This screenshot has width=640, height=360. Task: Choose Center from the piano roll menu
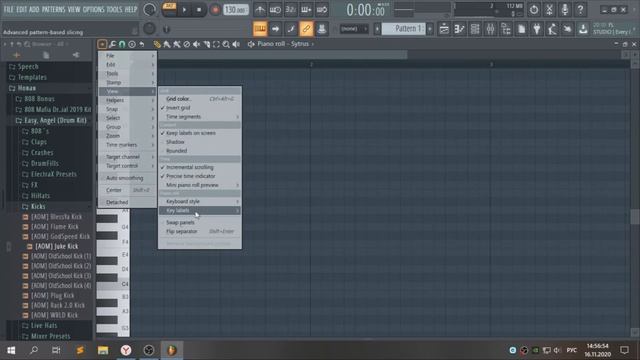(127, 190)
